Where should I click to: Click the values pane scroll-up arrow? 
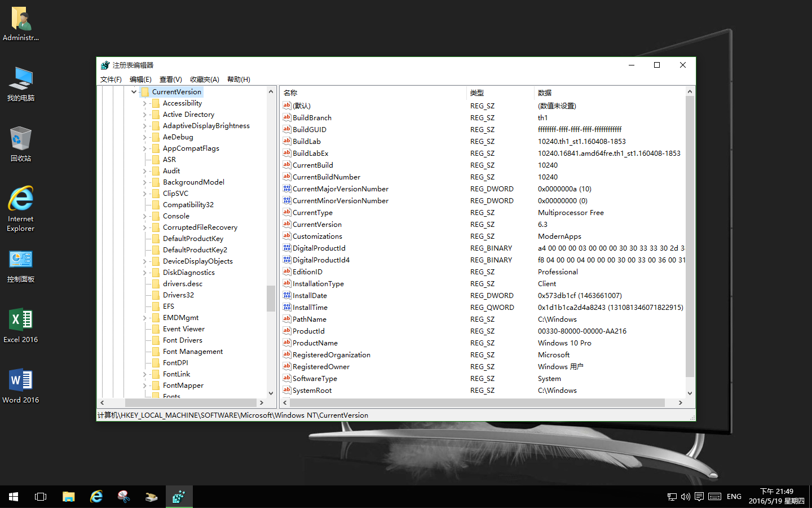pos(690,91)
